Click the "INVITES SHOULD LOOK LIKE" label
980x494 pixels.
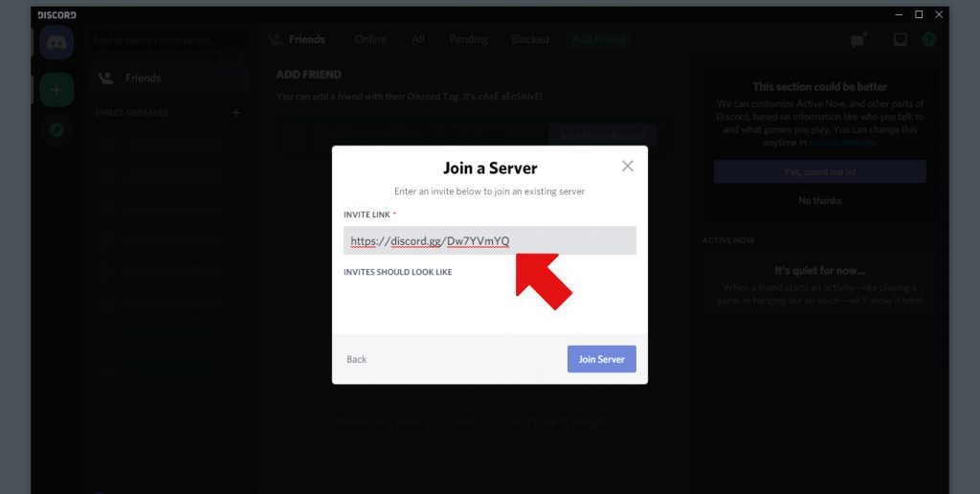[397, 273]
